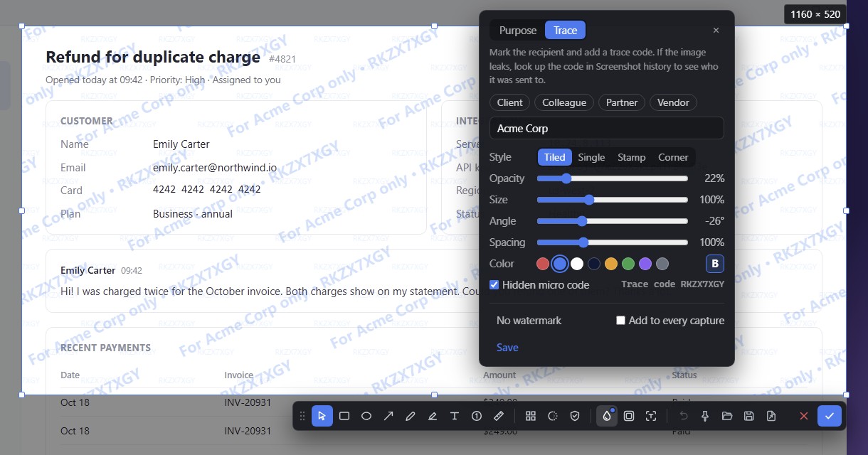Click the 1160 × 520 size badge

pos(815,14)
